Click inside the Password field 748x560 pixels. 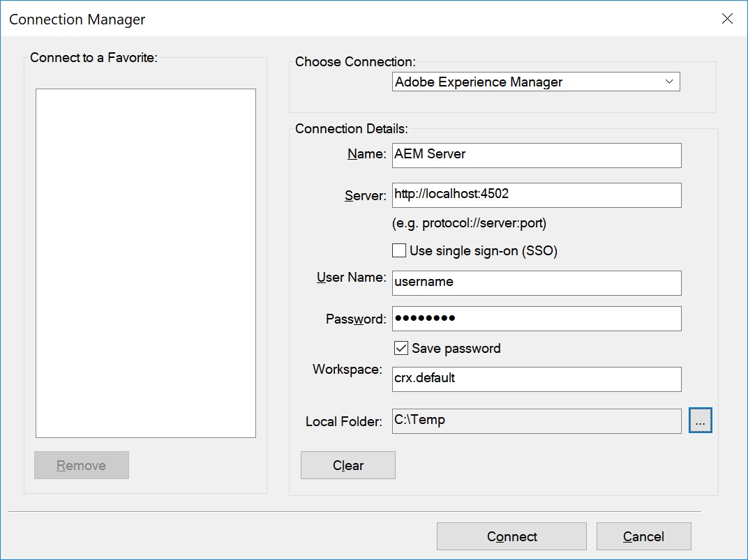[x=536, y=319]
